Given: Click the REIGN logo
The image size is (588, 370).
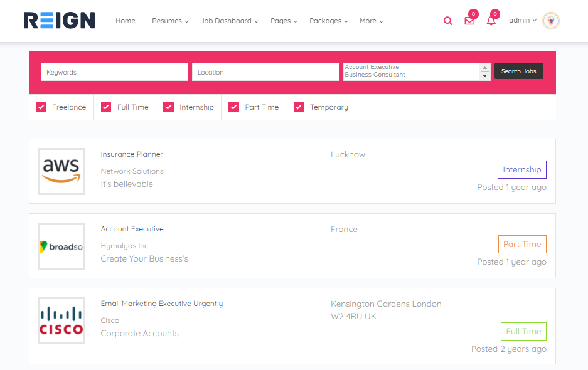Looking at the screenshot, I should click(x=59, y=20).
